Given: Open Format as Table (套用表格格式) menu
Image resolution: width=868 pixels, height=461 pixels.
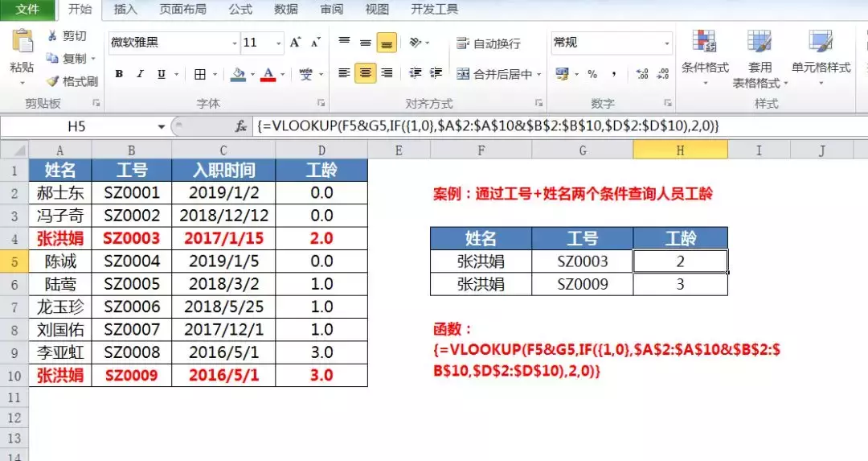Looking at the screenshot, I should (760, 59).
